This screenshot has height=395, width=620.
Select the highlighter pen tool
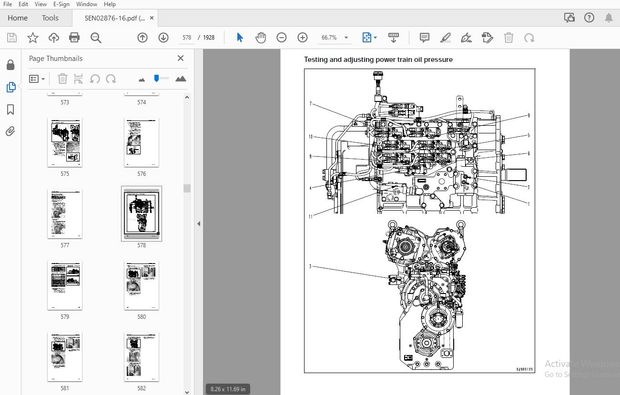[x=446, y=38]
